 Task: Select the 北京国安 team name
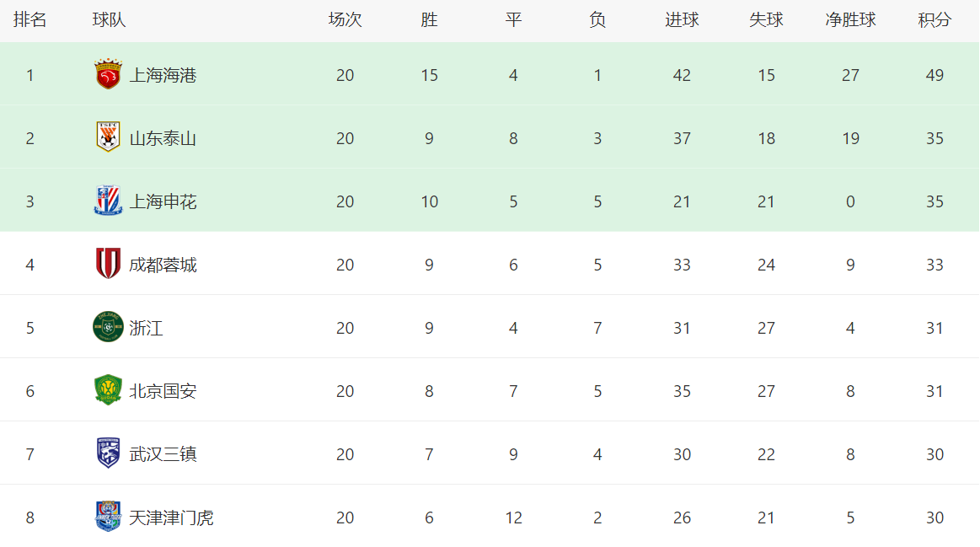pyautogui.click(x=163, y=391)
